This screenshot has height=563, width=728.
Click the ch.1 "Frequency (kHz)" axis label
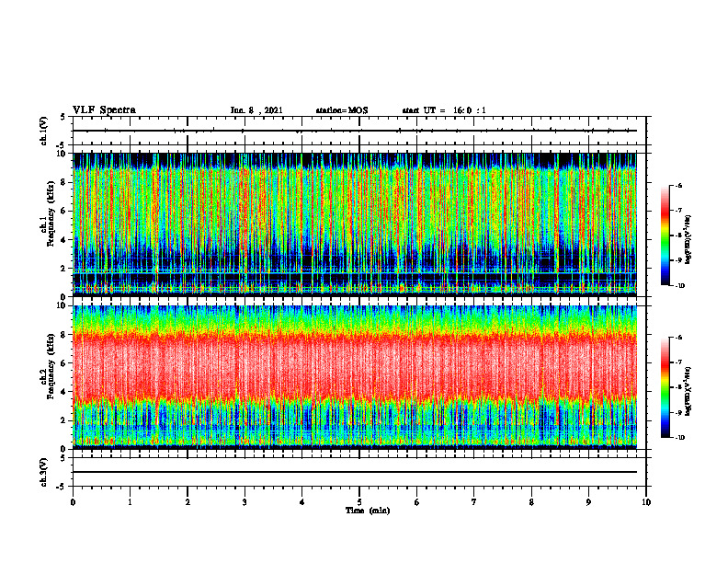50,213
